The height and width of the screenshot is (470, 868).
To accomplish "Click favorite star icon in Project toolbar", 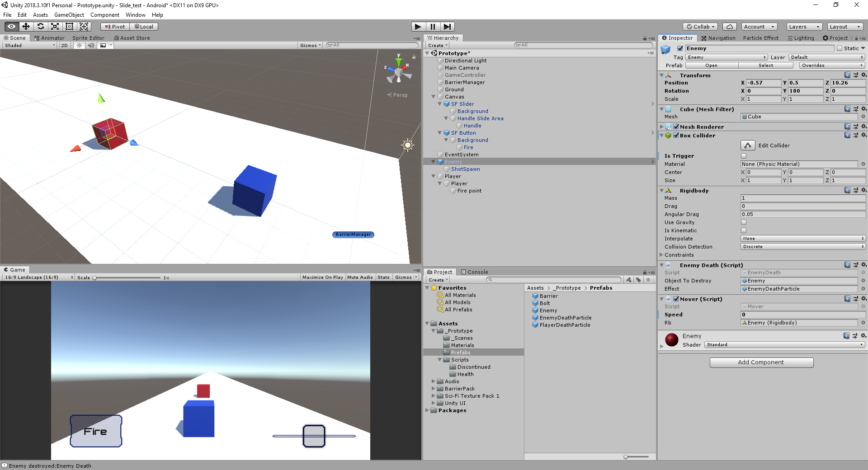I will click(x=648, y=280).
